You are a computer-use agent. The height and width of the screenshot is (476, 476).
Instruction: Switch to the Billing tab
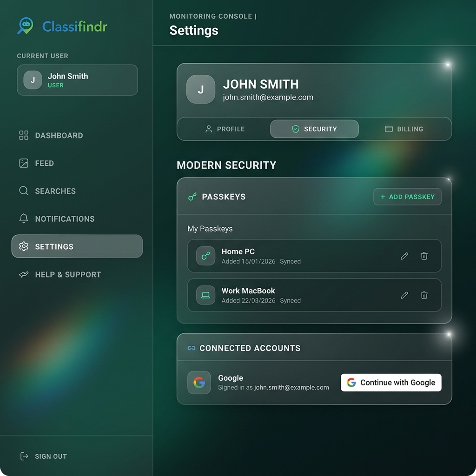click(404, 129)
